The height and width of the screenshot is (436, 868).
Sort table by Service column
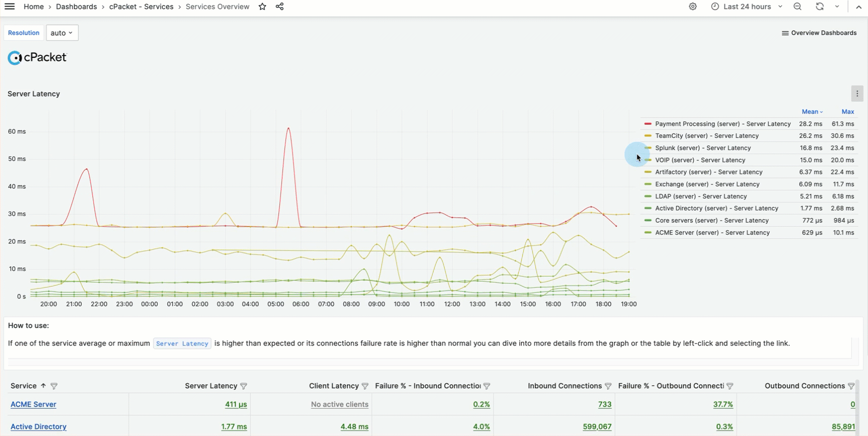[23, 386]
